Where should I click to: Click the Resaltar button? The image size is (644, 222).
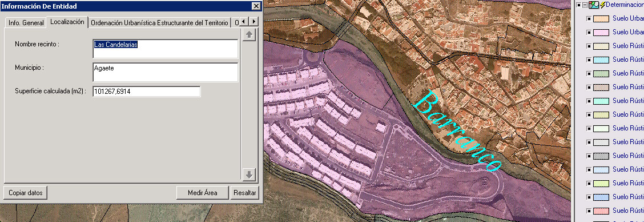(x=244, y=192)
